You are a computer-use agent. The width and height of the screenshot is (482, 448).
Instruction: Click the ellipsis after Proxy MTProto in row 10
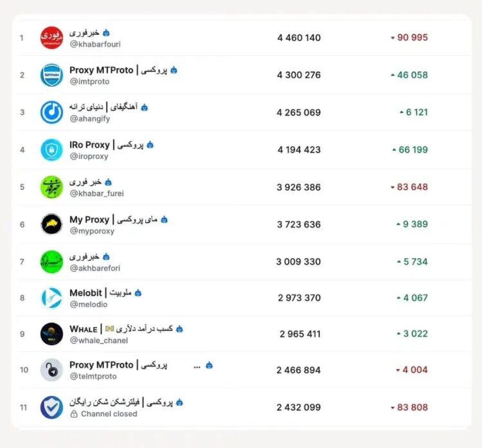click(197, 366)
